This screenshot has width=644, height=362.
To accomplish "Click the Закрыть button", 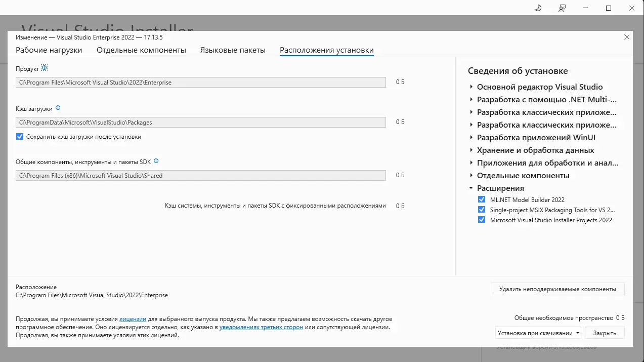I will tap(604, 333).
